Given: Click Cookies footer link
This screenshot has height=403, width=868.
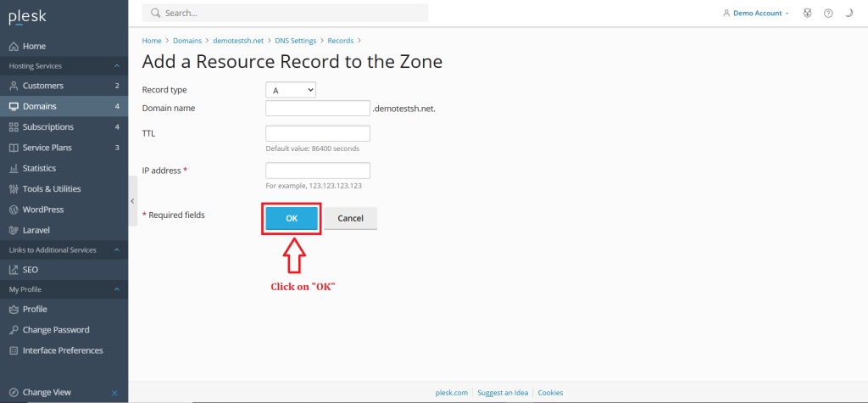Looking at the screenshot, I should (x=550, y=393).
